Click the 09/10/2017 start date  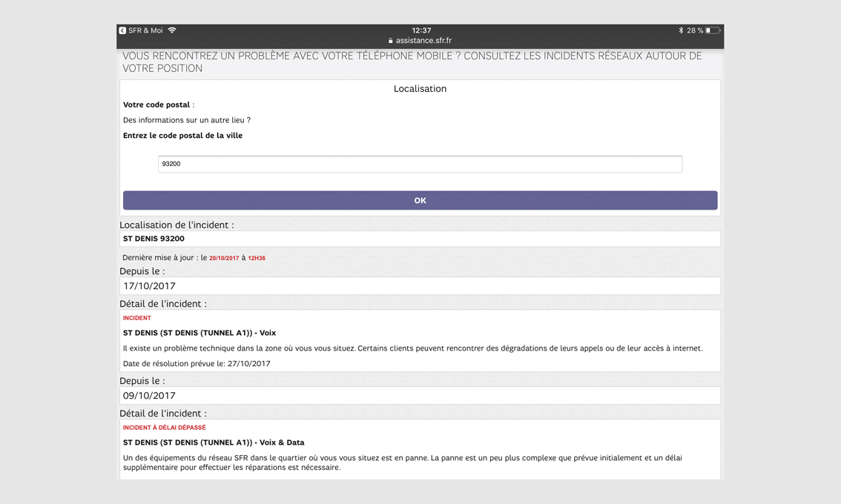pyautogui.click(x=420, y=396)
